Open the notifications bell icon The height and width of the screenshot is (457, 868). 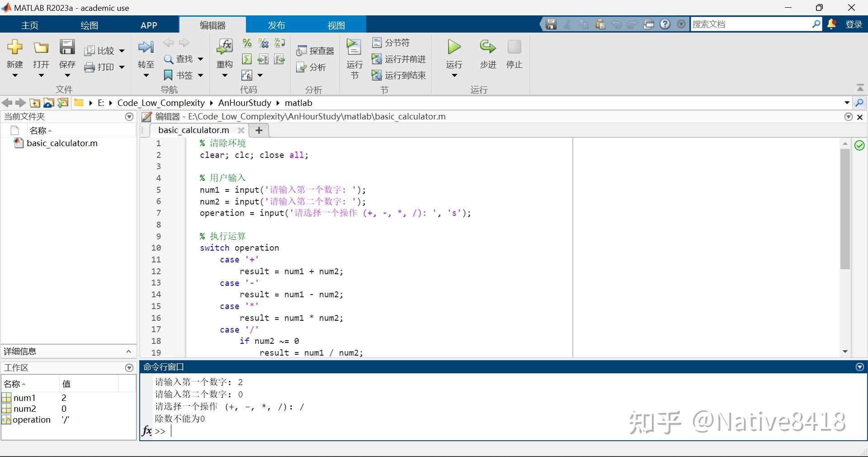[x=831, y=24]
